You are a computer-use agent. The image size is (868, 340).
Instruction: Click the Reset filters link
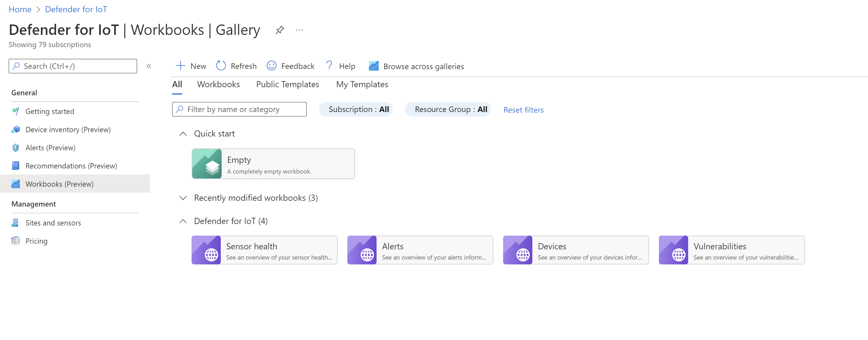click(523, 109)
